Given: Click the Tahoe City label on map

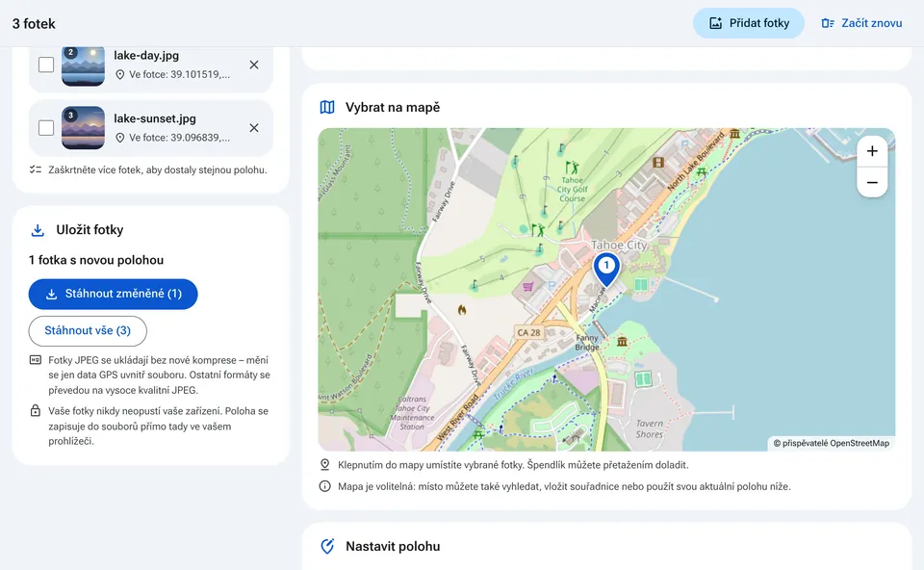Looking at the screenshot, I should [x=619, y=245].
